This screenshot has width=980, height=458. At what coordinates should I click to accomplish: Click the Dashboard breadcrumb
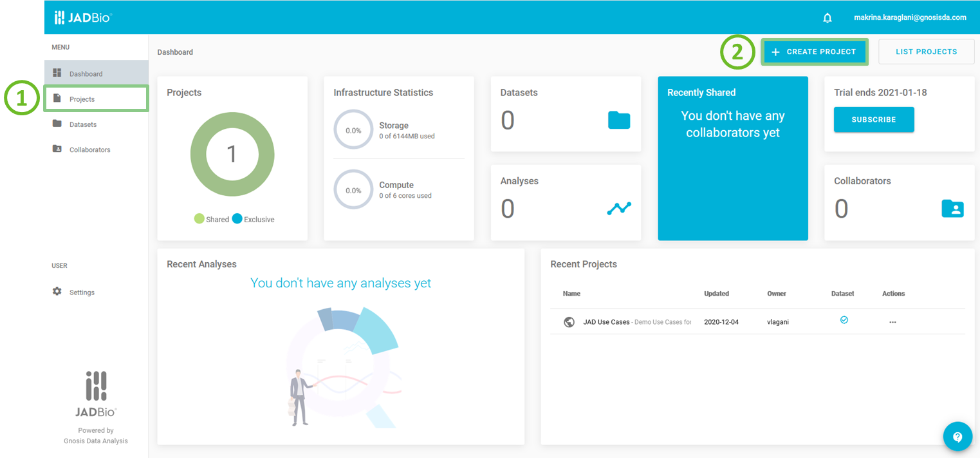tap(175, 52)
